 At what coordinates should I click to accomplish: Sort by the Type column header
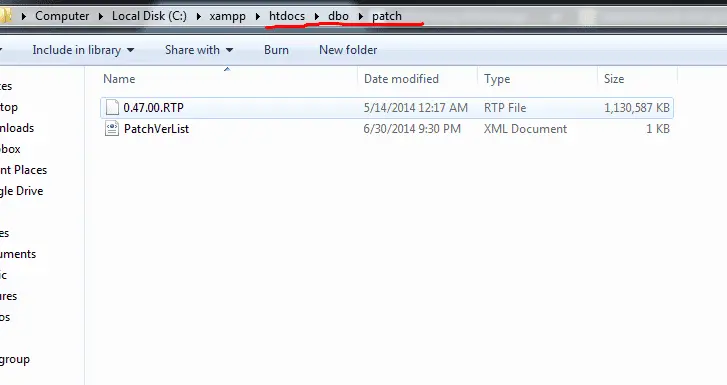(x=497, y=79)
